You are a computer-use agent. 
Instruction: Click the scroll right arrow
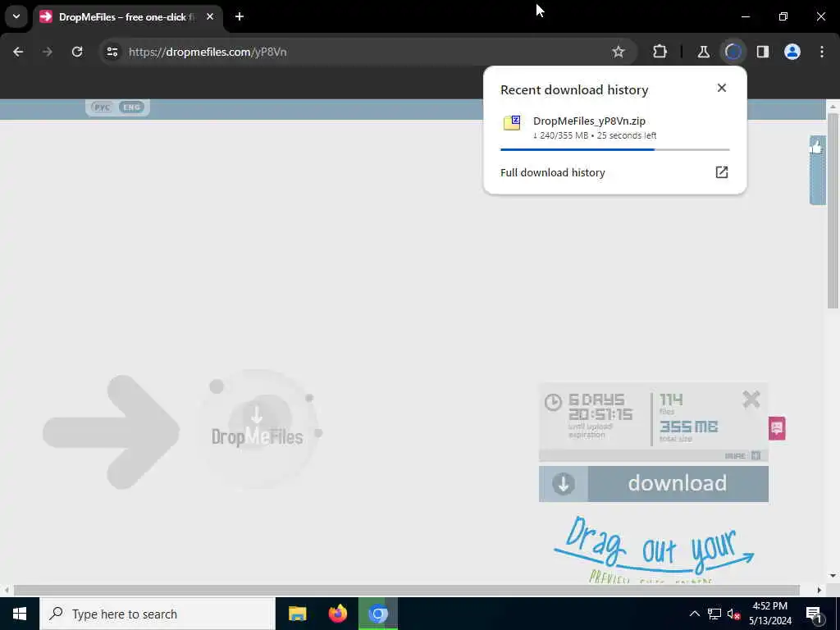point(819,591)
